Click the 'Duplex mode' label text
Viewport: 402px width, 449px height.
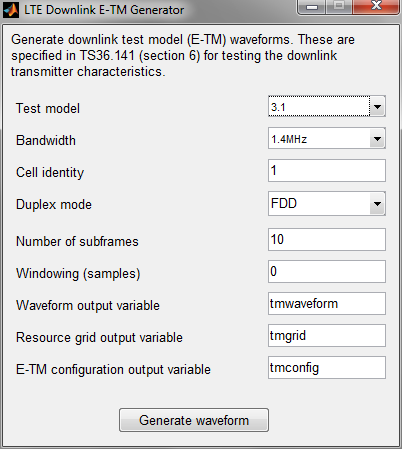[x=54, y=204]
